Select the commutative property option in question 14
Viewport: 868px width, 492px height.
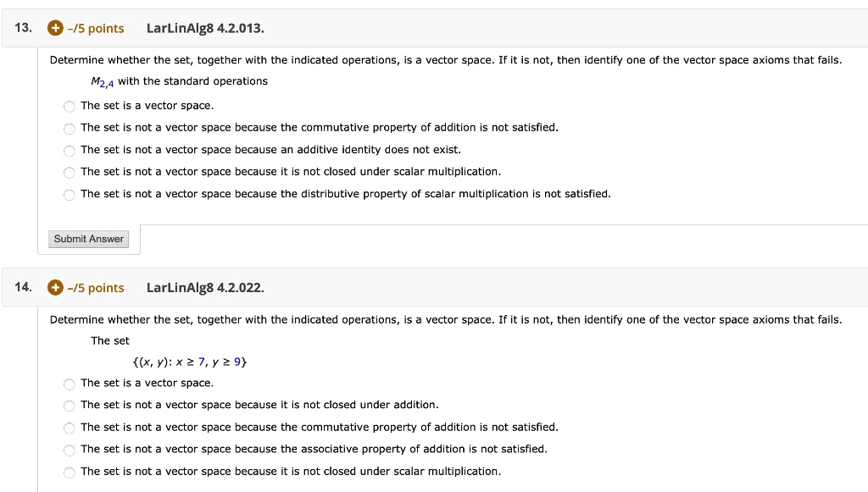click(x=69, y=428)
